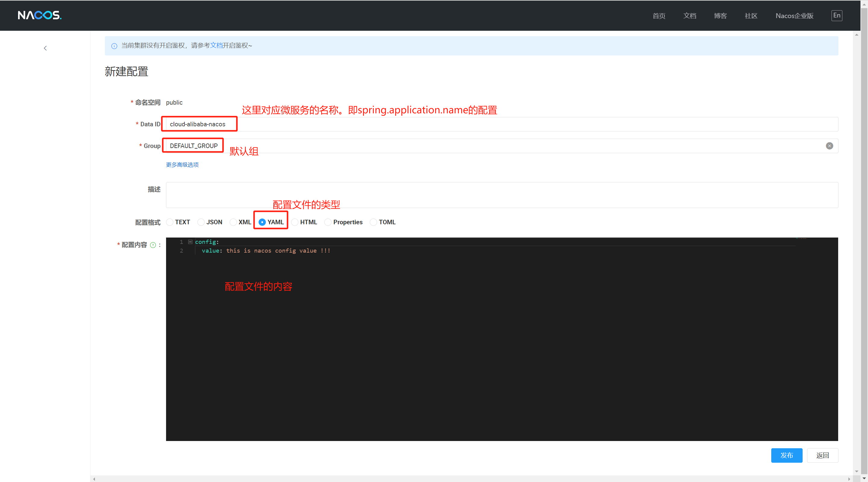Click help question mark beside 配置内容

tap(153, 245)
